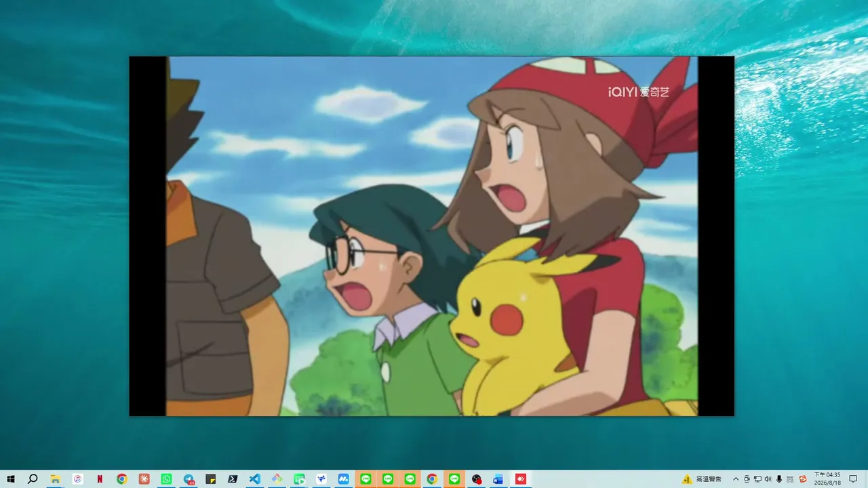Image resolution: width=868 pixels, height=488 pixels.
Task: Open the white icon with blue bird
Action: click(x=321, y=479)
